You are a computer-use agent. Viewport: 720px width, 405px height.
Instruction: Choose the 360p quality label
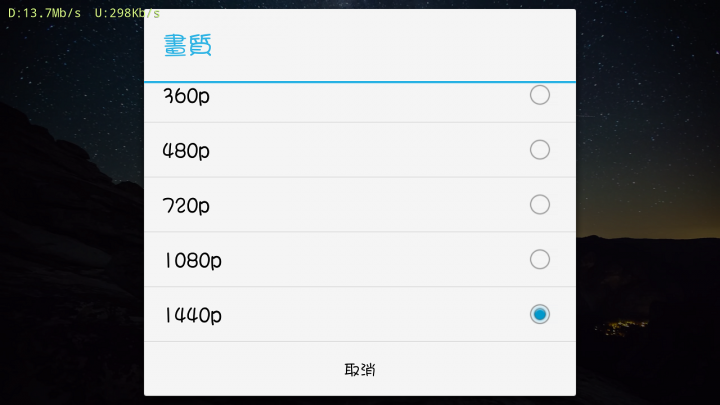(186, 96)
